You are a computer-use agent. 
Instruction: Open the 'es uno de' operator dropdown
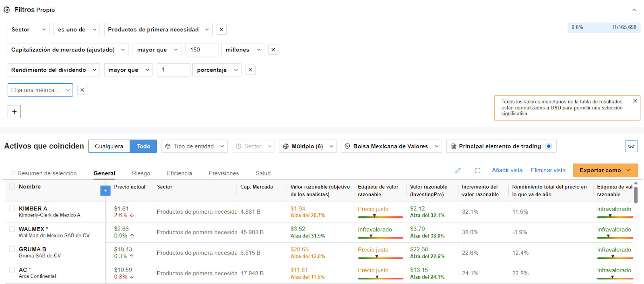77,30
